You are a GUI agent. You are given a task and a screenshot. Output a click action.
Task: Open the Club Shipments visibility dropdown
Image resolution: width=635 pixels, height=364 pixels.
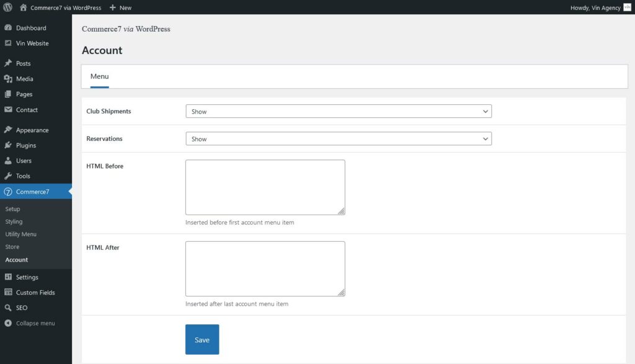[338, 111]
